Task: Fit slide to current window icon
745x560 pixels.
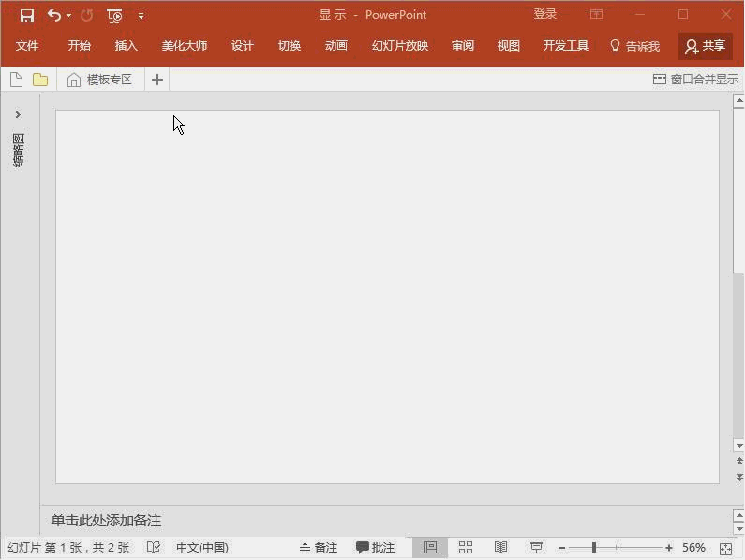Action: (x=725, y=549)
